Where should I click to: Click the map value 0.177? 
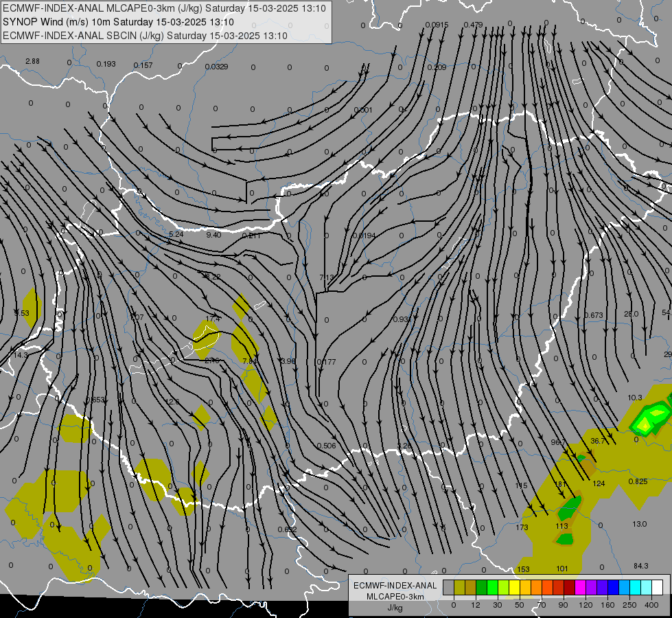click(326, 362)
